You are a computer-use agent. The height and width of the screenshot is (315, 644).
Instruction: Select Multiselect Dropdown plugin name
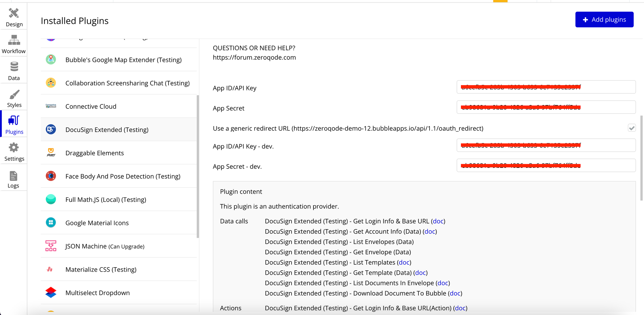[x=97, y=293]
